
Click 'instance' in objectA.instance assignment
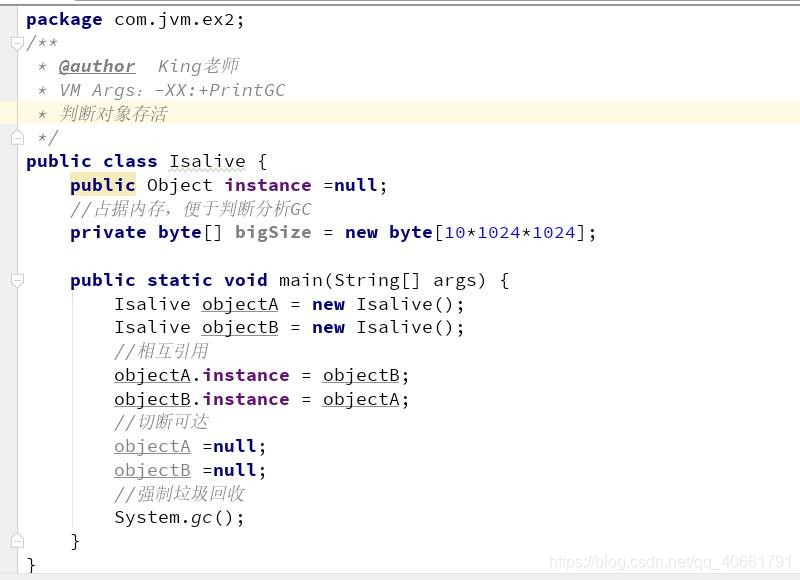coord(246,375)
